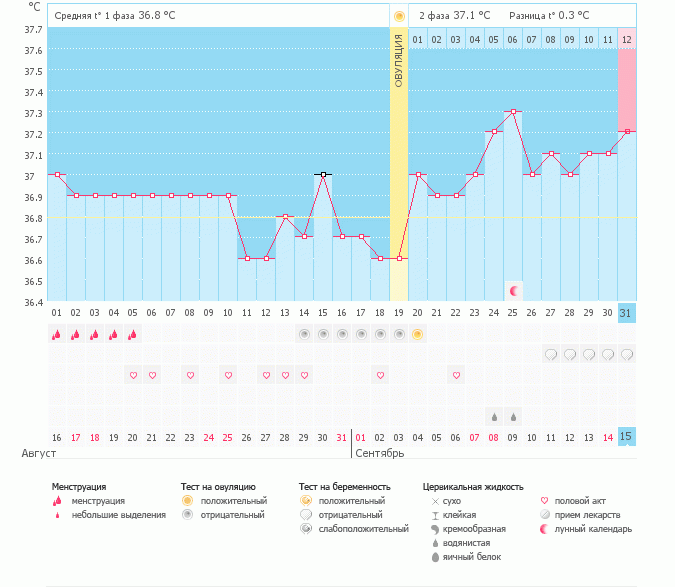Image resolution: width=675 pixels, height=587 pixels.
Task: Click the intercourse heart icon on cycle day 05
Action: 133,375
